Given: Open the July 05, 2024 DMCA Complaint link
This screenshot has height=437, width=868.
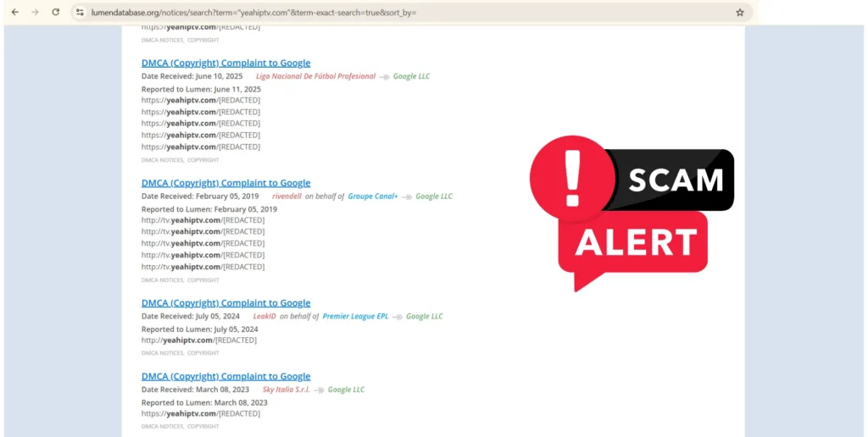Looking at the screenshot, I should 225,303.
